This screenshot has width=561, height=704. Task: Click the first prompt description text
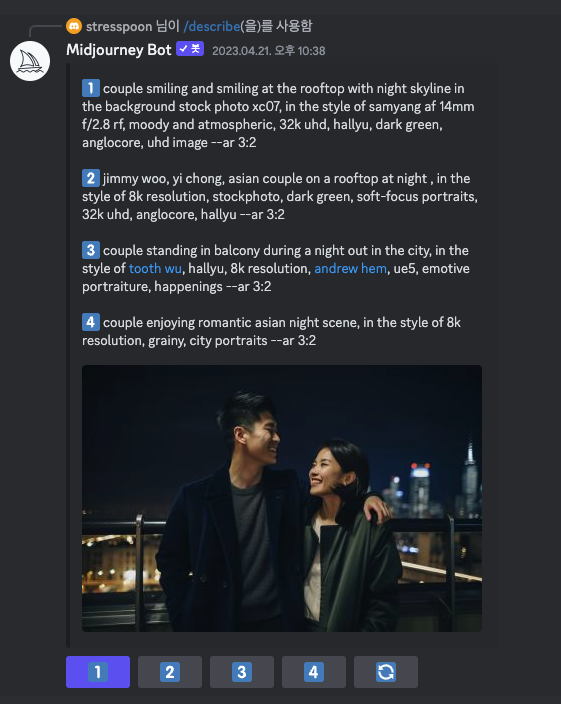click(x=278, y=115)
